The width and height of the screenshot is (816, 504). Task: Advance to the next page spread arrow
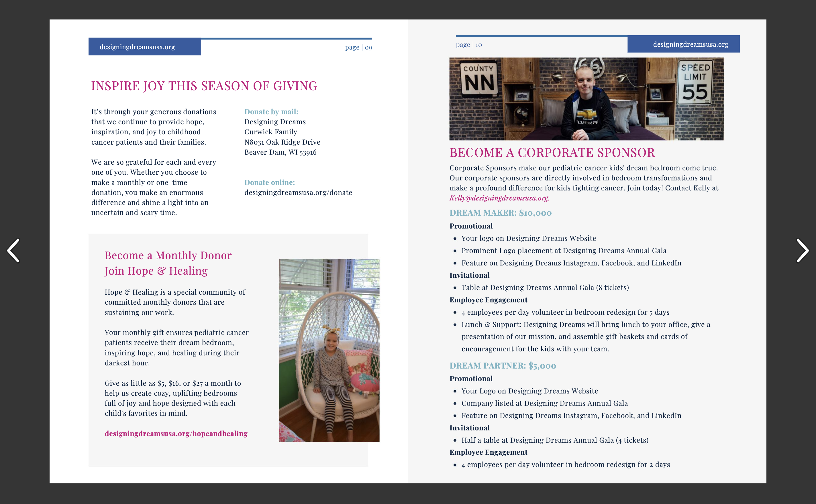coord(802,251)
